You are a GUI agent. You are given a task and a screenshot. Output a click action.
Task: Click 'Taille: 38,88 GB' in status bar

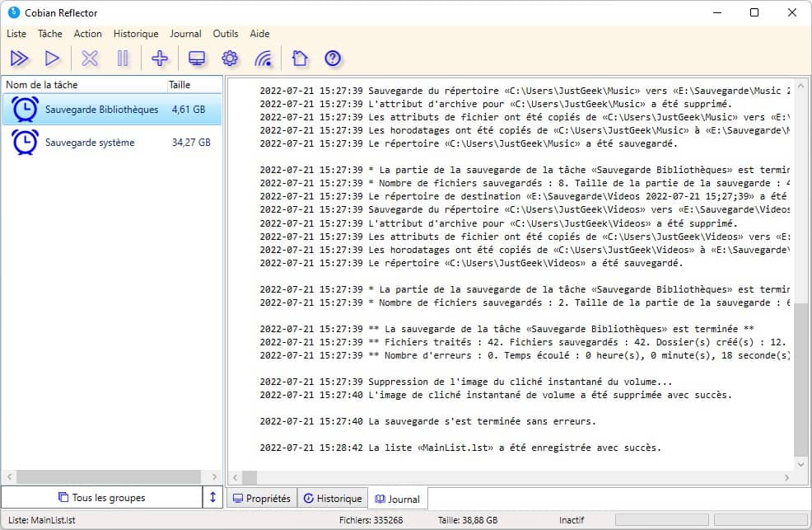(468, 520)
